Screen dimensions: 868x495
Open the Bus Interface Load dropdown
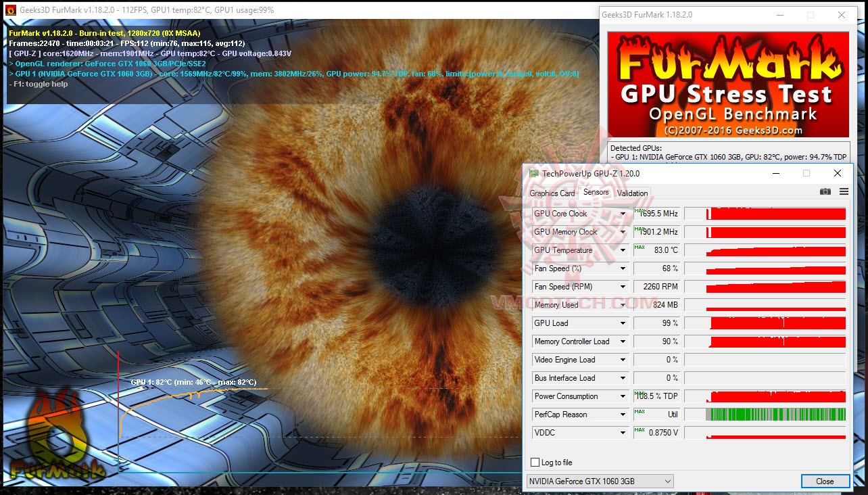point(623,378)
